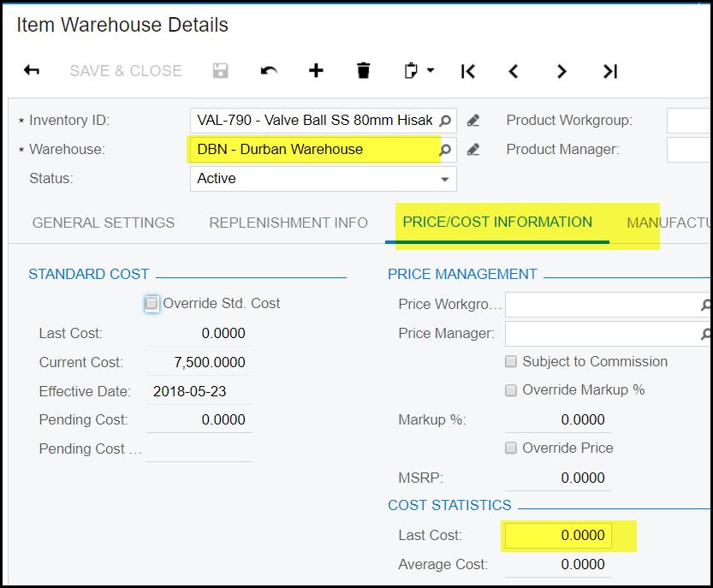Viewport: 713px width, 588px height.
Task: Enable the Override Std. Cost checkbox
Action: tap(152, 303)
